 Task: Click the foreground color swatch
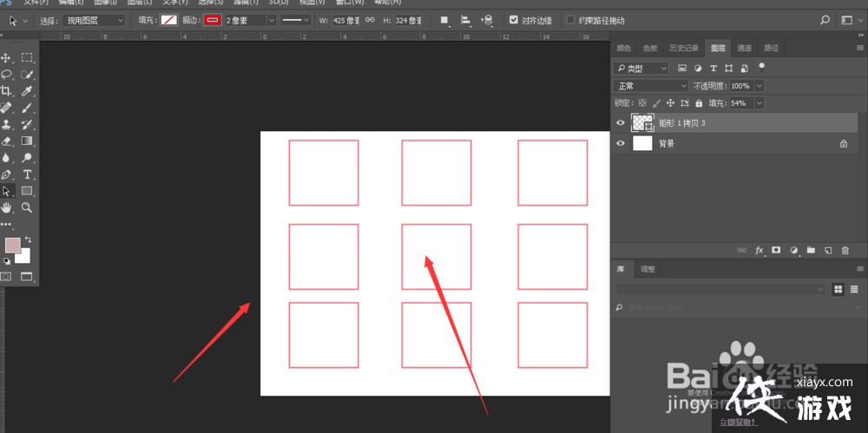click(12, 246)
